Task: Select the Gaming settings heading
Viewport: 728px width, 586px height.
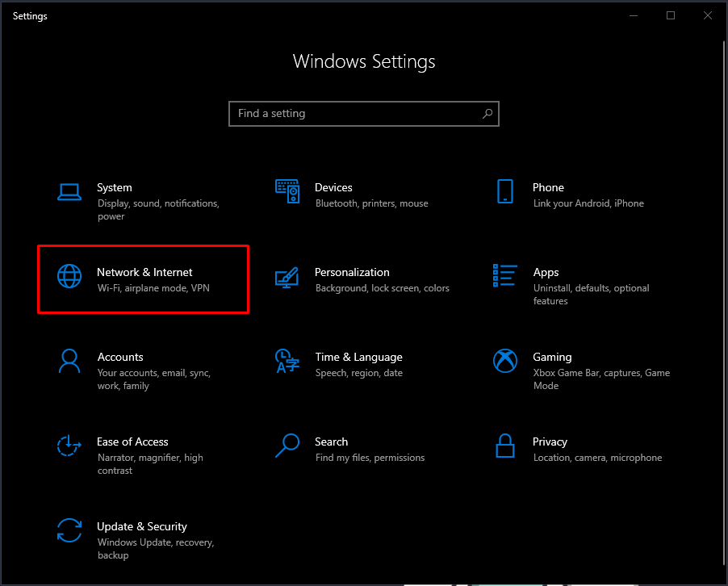Action: coord(552,358)
